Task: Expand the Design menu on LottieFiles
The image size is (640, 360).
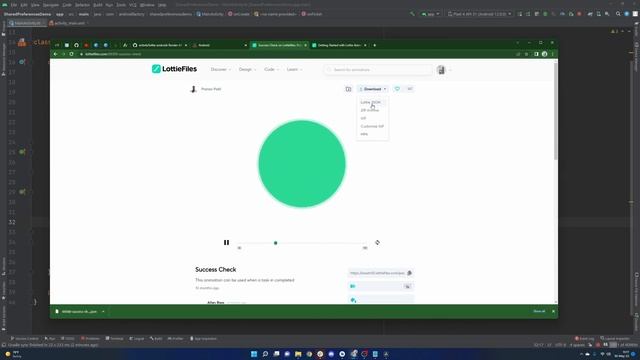Action: (x=247, y=69)
